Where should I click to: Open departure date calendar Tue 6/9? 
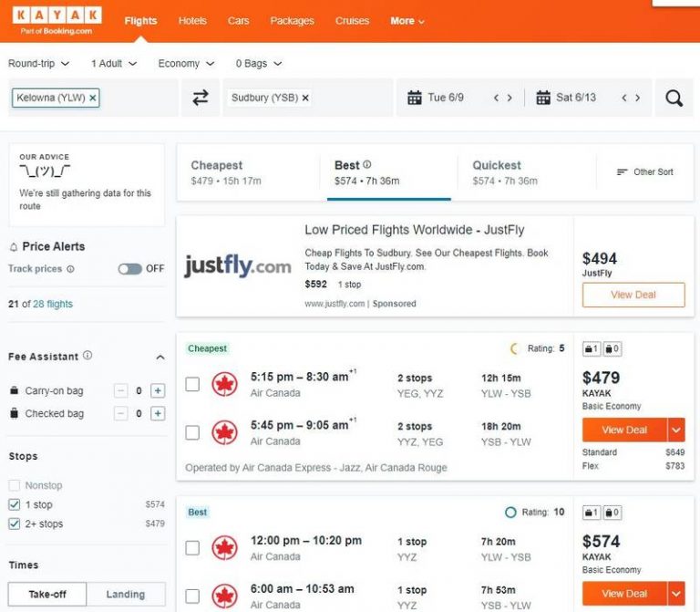point(436,98)
